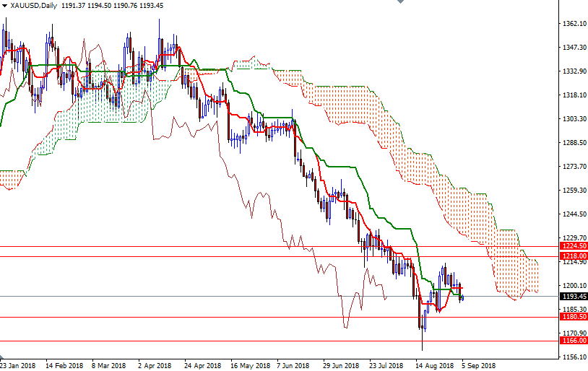Click the current price 1193.45 black label

coord(574,296)
